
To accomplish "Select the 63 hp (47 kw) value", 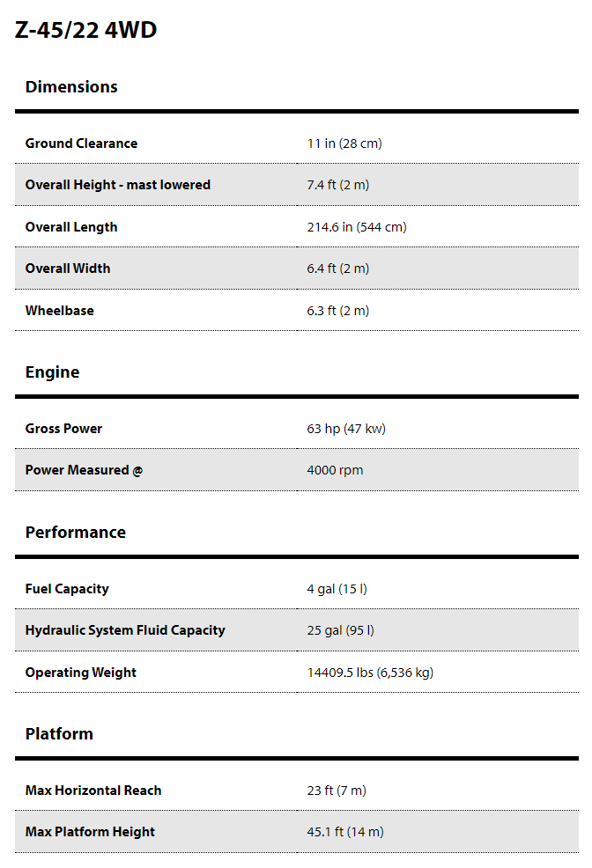I will tap(346, 429).
